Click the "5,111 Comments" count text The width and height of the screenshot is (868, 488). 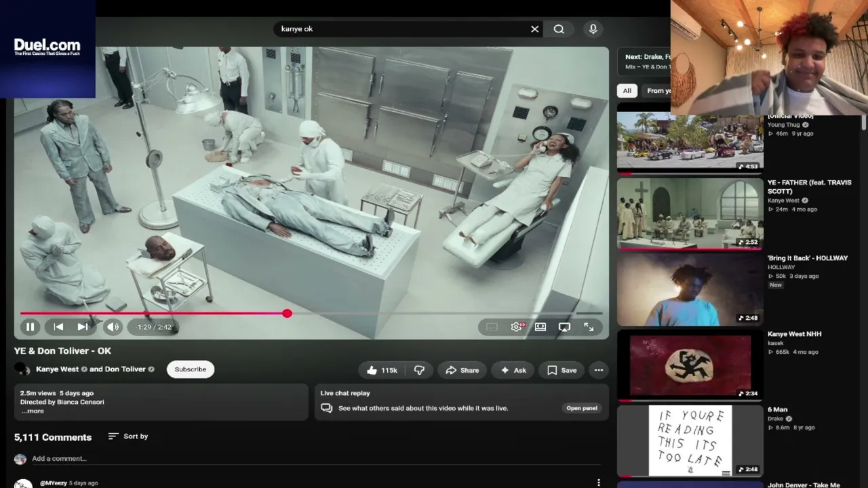(53, 437)
